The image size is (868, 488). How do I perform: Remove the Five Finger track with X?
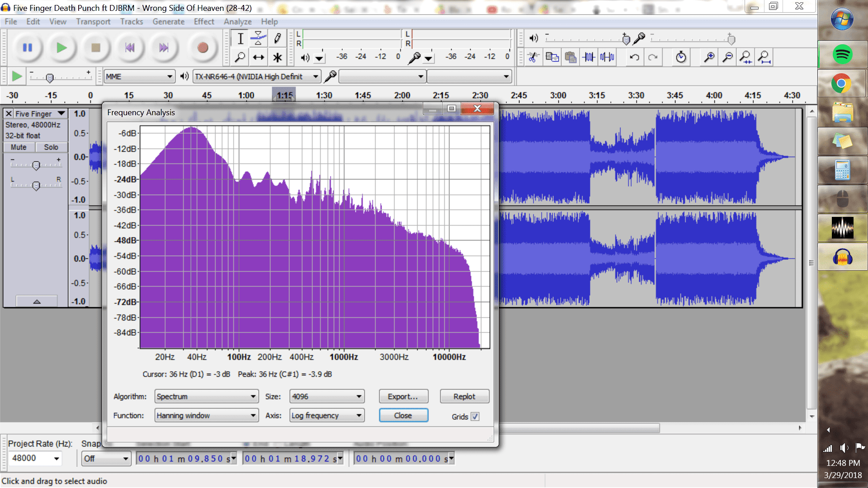pyautogui.click(x=9, y=114)
